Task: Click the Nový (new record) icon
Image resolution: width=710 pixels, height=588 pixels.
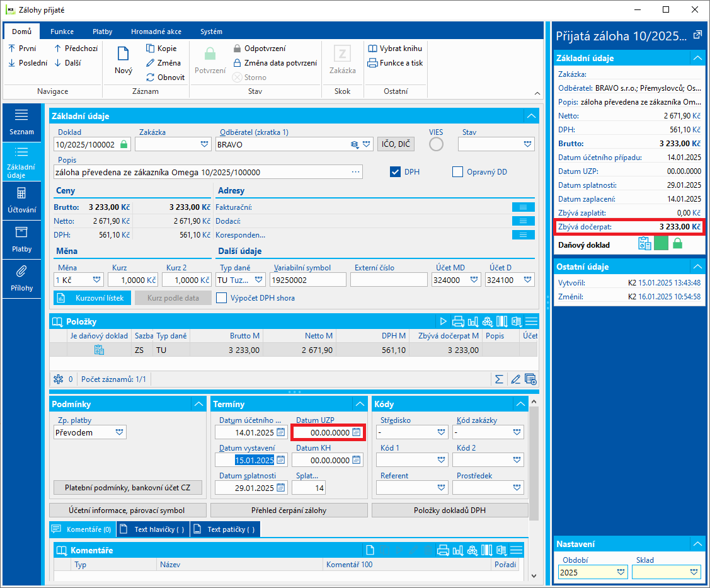Action: tap(123, 55)
